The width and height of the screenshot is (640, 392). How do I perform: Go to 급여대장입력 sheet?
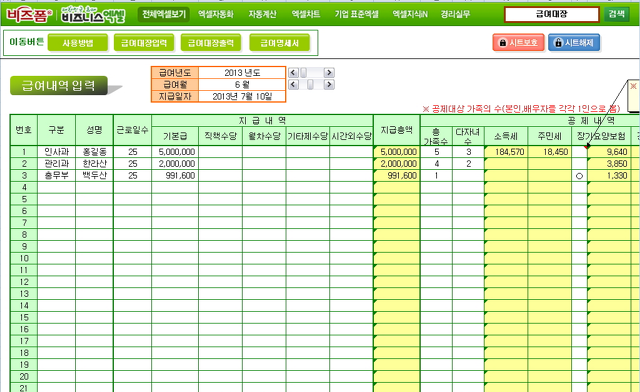pos(144,43)
